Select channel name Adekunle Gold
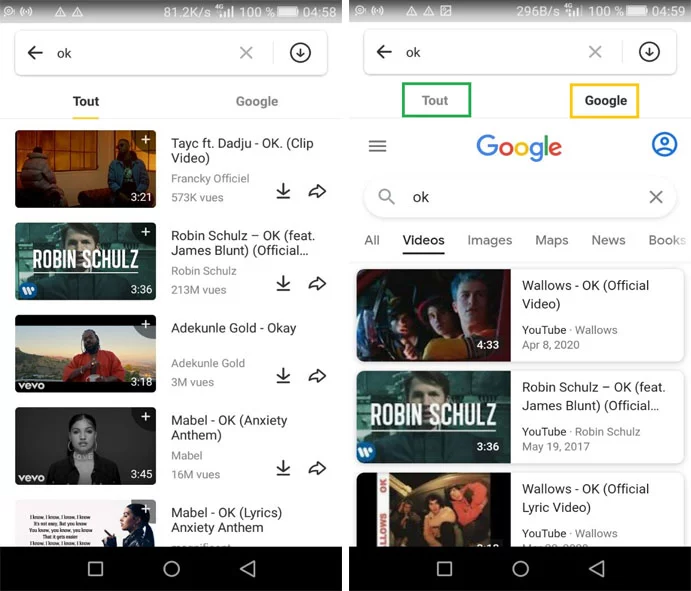Screen dimensions: 691x591 (208, 363)
